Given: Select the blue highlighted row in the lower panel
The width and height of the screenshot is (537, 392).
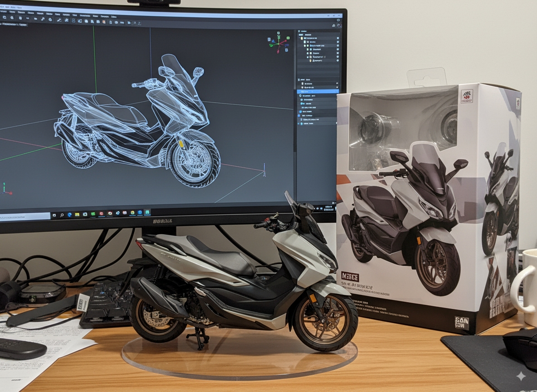Looking at the screenshot, I should point(317,91).
